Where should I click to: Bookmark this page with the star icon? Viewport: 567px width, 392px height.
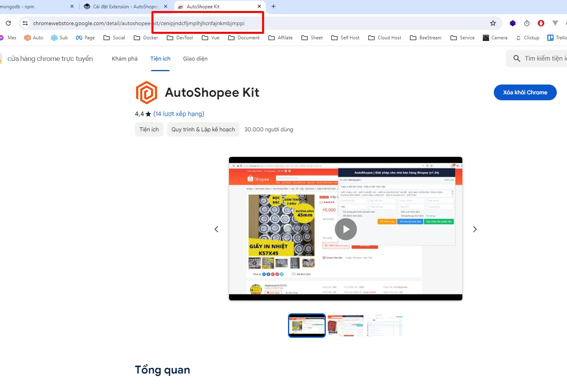[x=493, y=23]
